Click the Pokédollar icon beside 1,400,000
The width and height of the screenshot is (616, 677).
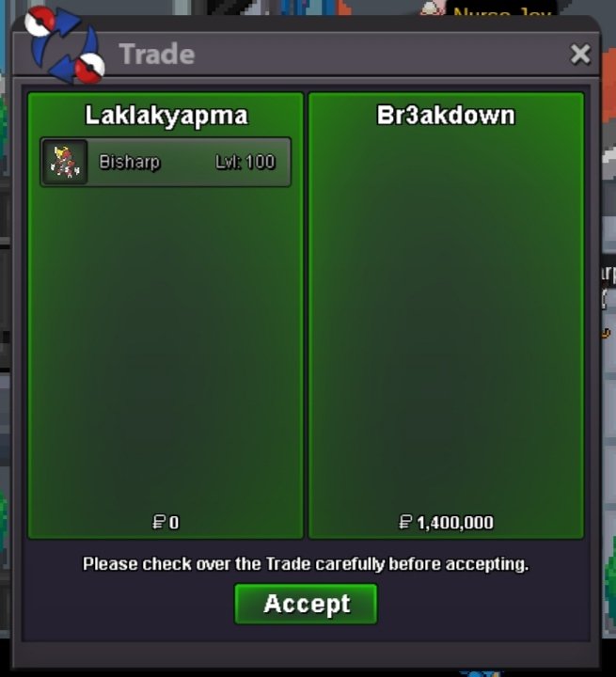coord(405,522)
